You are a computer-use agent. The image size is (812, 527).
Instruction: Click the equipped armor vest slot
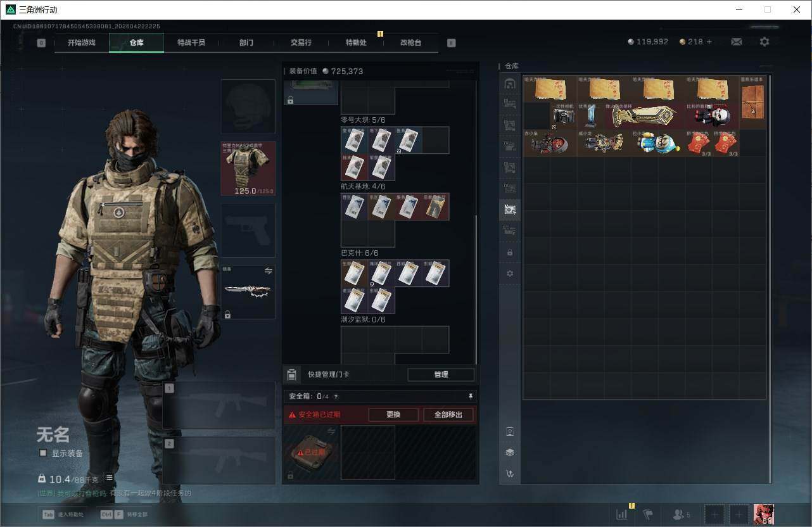[248, 168]
